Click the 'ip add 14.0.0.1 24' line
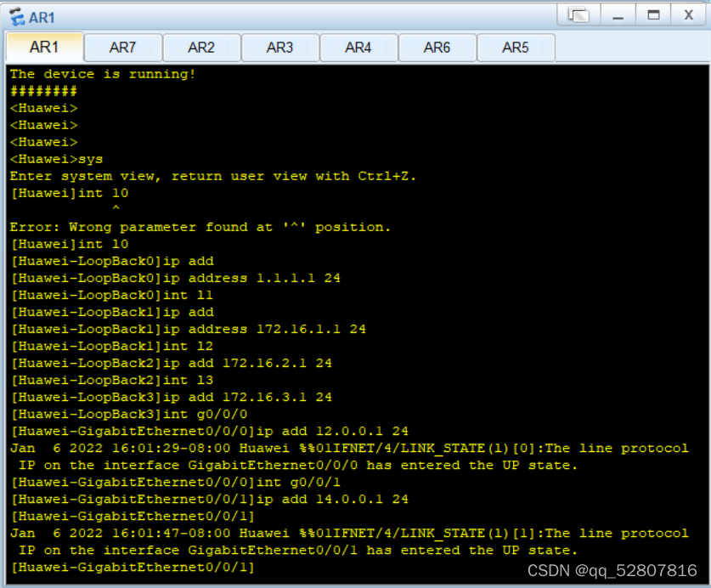The image size is (711, 588). tap(210, 499)
